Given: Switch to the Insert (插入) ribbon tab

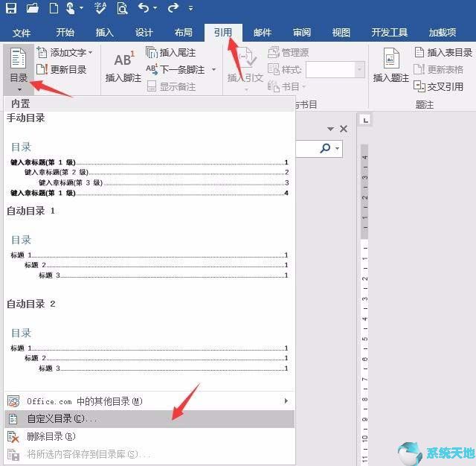Looking at the screenshot, I should coord(105,33).
